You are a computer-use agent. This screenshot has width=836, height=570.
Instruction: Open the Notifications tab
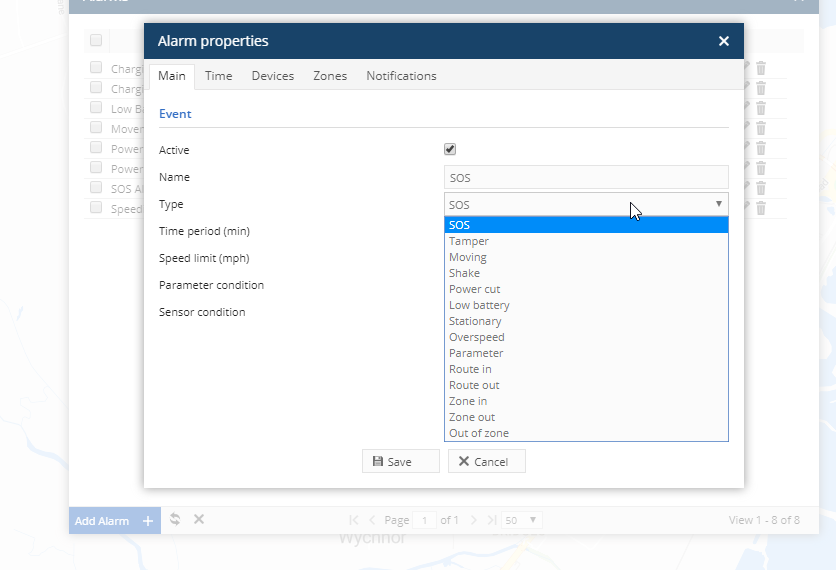pos(401,76)
